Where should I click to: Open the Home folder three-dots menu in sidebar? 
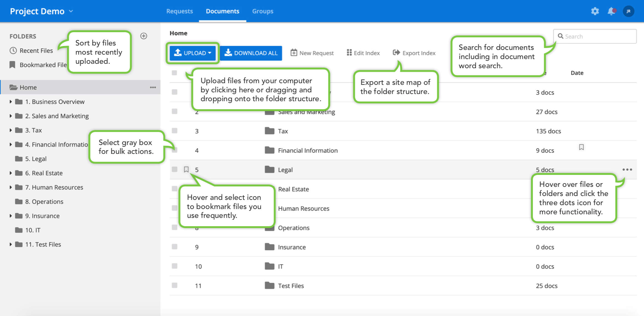[153, 87]
